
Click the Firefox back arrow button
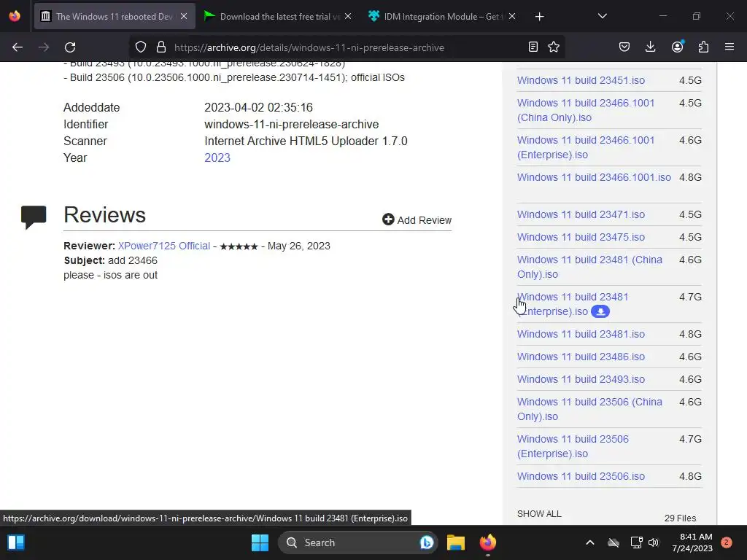tap(18, 47)
